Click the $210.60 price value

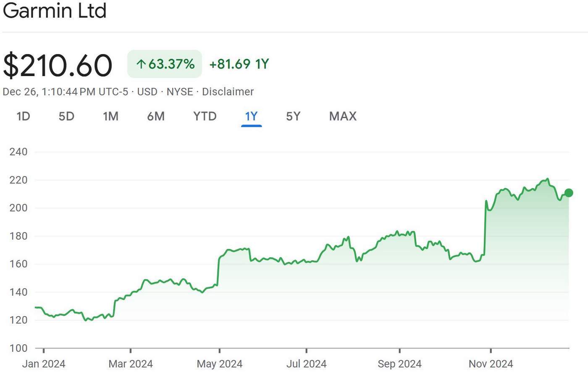(58, 65)
